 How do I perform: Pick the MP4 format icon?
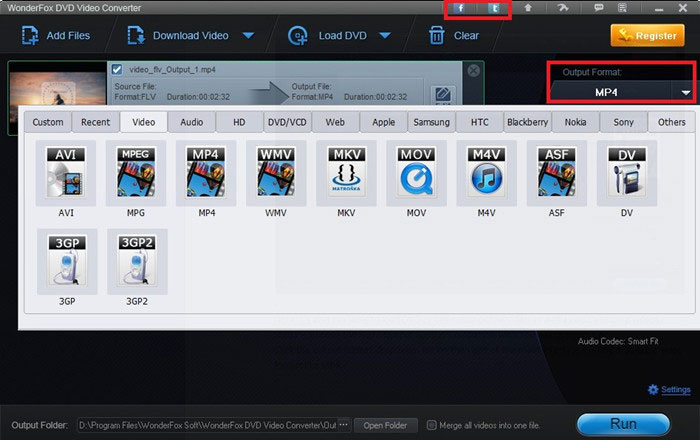pos(206,173)
